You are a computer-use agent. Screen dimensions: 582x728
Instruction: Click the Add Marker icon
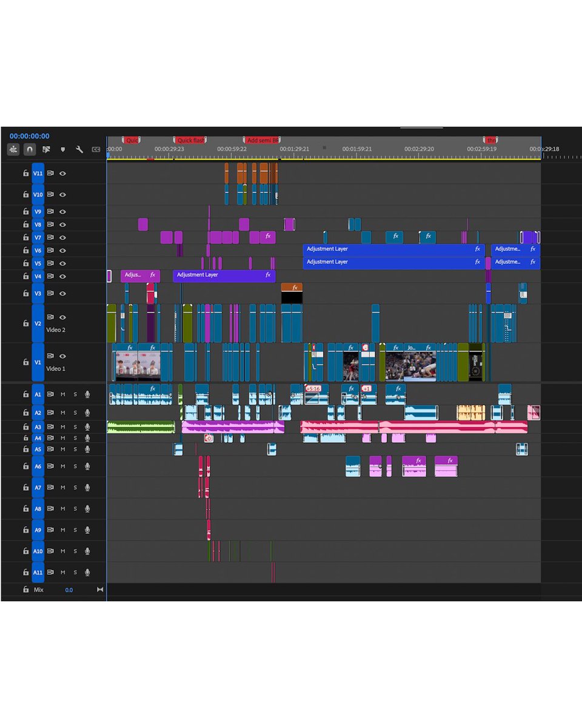click(x=62, y=150)
